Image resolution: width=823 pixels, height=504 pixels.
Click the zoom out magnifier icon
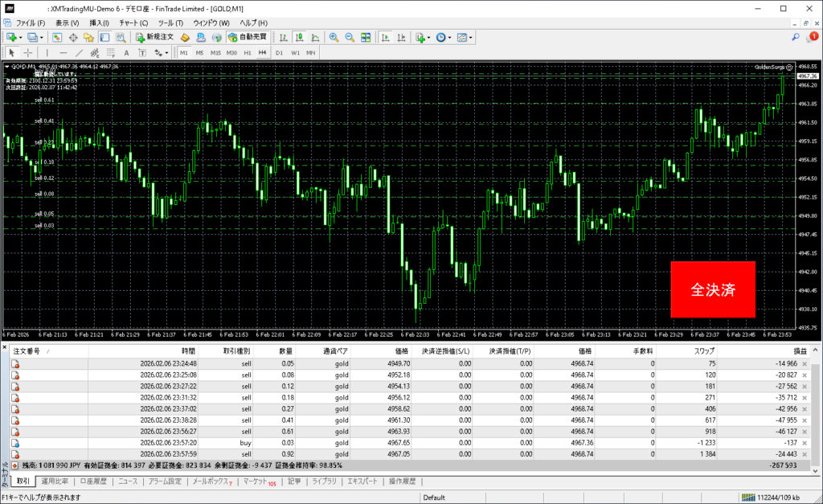[350, 38]
